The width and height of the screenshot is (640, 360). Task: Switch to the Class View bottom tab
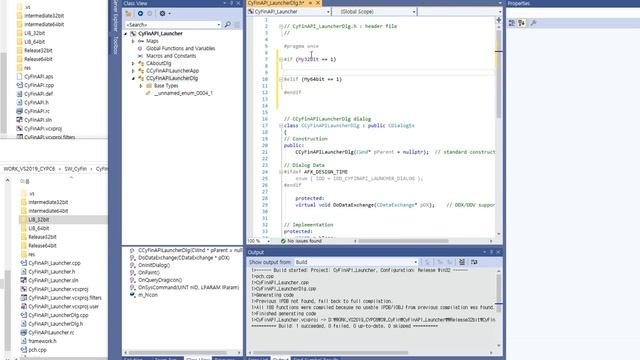point(198,358)
